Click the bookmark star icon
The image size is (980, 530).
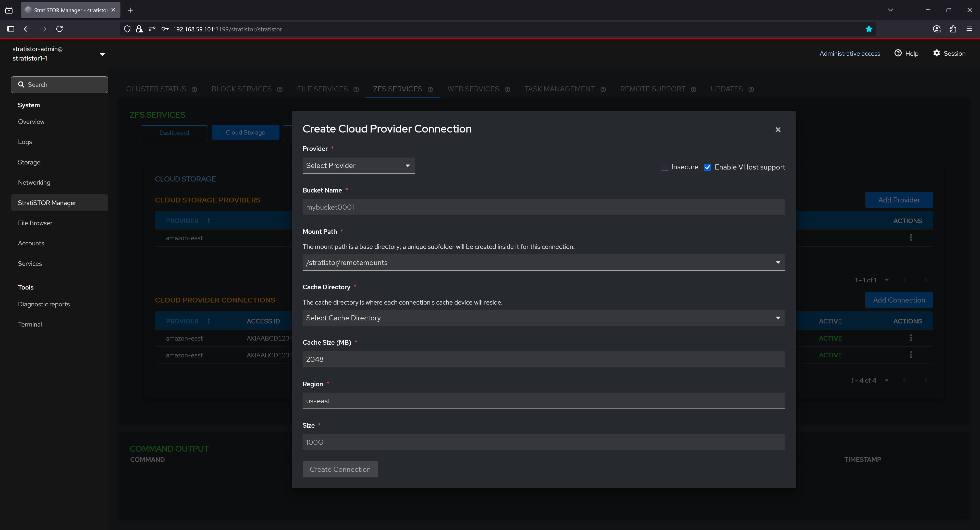click(x=868, y=29)
